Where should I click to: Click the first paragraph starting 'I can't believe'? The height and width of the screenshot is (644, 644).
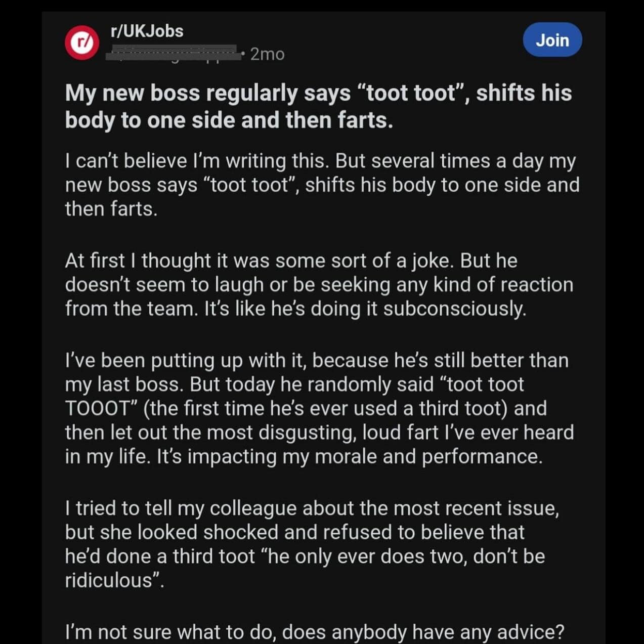322,184
